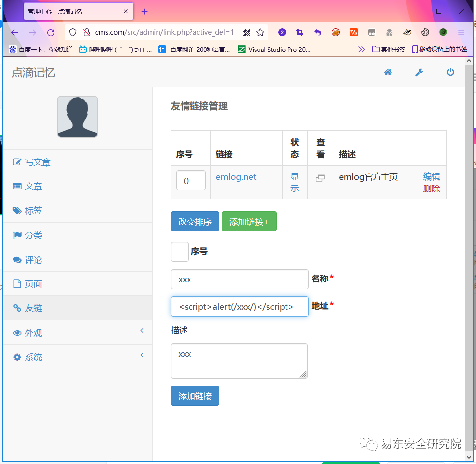This screenshot has width=476, height=464.
Task: Click the user avatar image
Action: [78, 117]
